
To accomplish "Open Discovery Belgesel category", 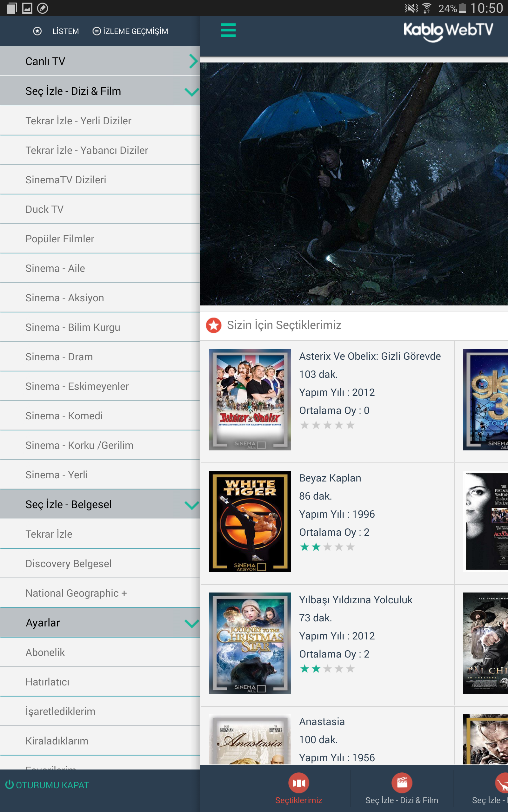I will pyautogui.click(x=100, y=564).
